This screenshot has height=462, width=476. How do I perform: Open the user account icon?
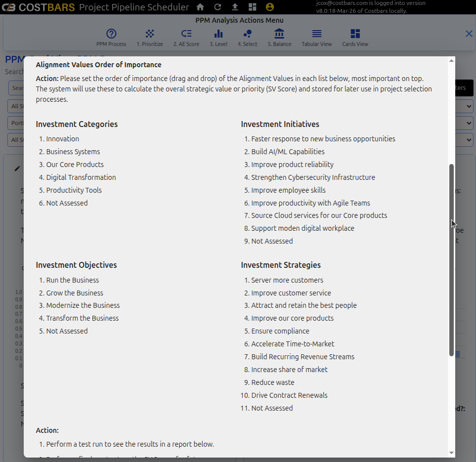click(269, 7)
